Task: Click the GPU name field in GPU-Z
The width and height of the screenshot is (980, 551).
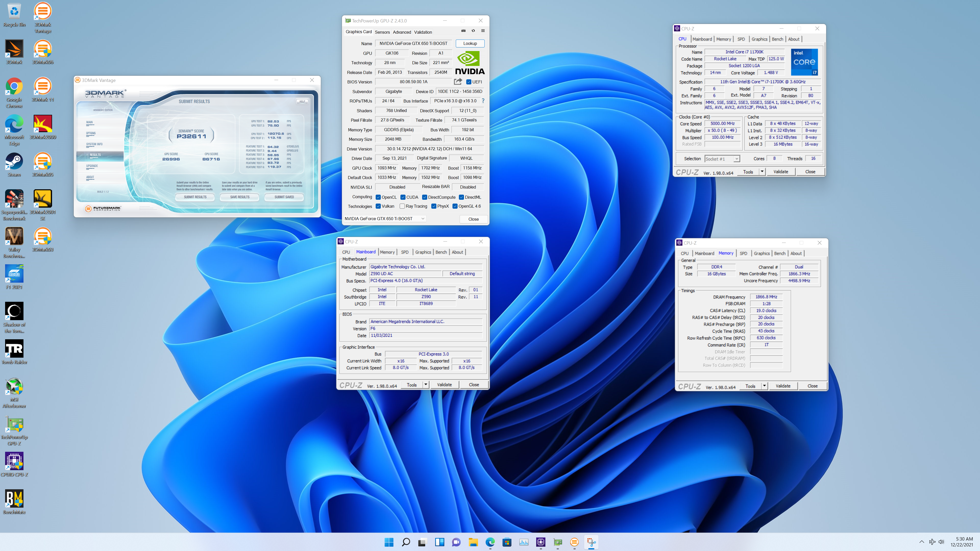Action: tap(413, 43)
